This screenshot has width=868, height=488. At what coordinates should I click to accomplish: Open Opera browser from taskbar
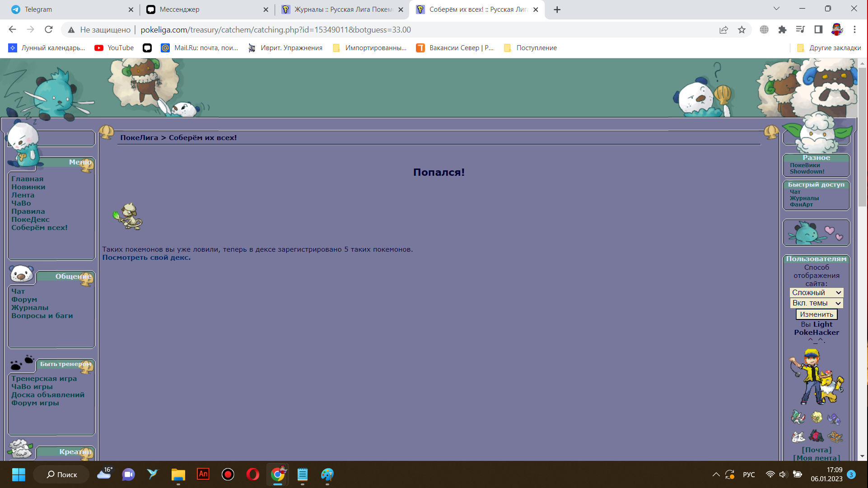click(x=253, y=474)
